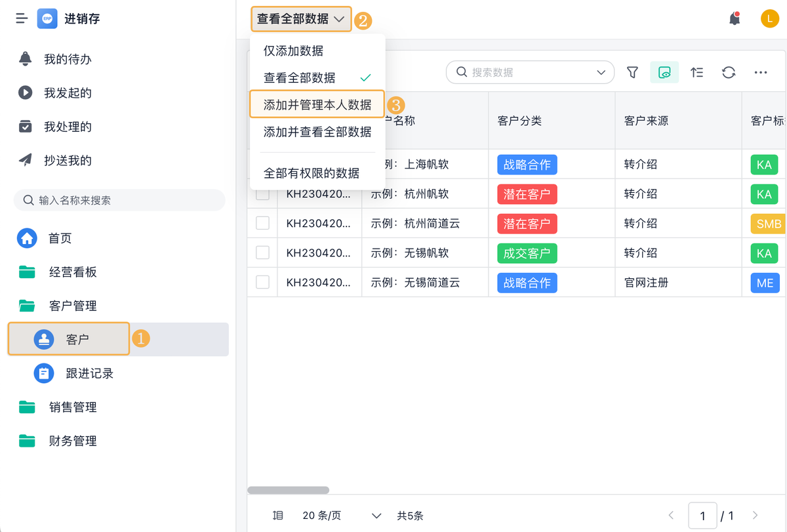Click the horizontal scrollbar thumb
787x532 pixels.
point(288,490)
